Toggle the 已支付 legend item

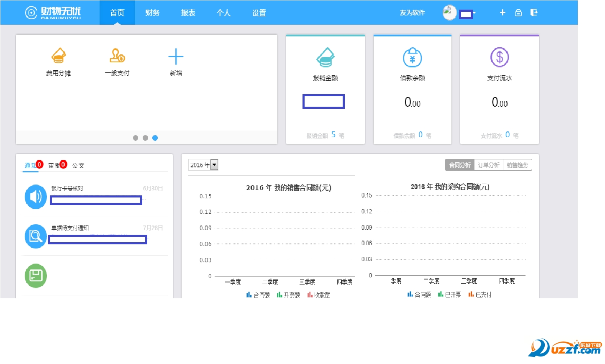(480, 295)
